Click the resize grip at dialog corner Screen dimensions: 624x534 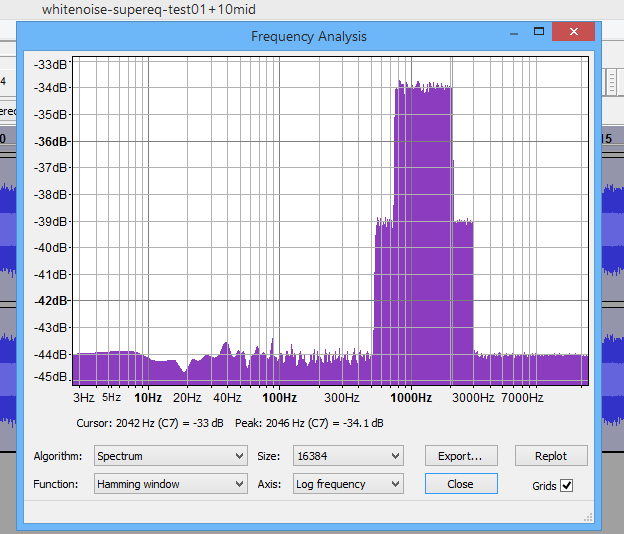tap(588, 517)
